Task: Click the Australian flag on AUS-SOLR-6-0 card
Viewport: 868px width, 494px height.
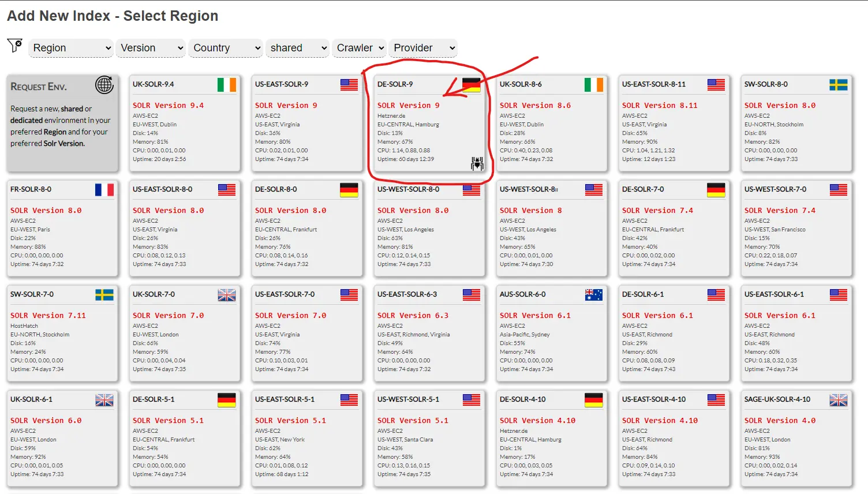Action: [x=593, y=295]
